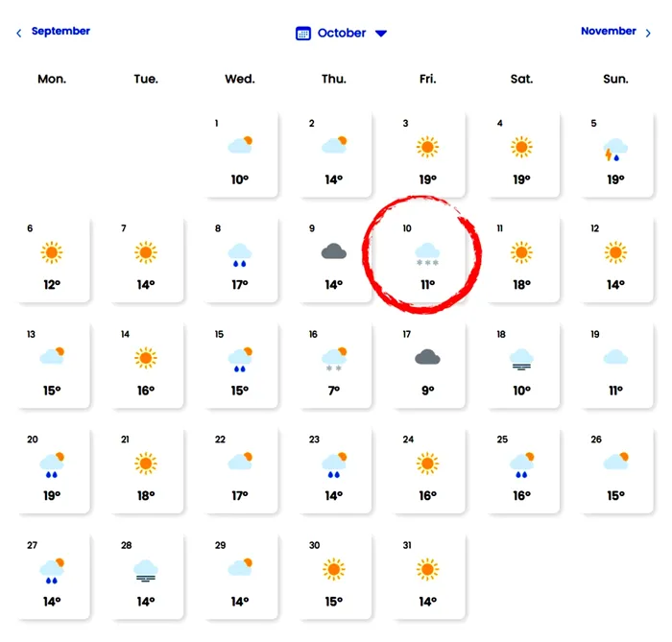The image size is (672, 642).
Task: Click the 19° temperature on October 20
Action: point(52,495)
